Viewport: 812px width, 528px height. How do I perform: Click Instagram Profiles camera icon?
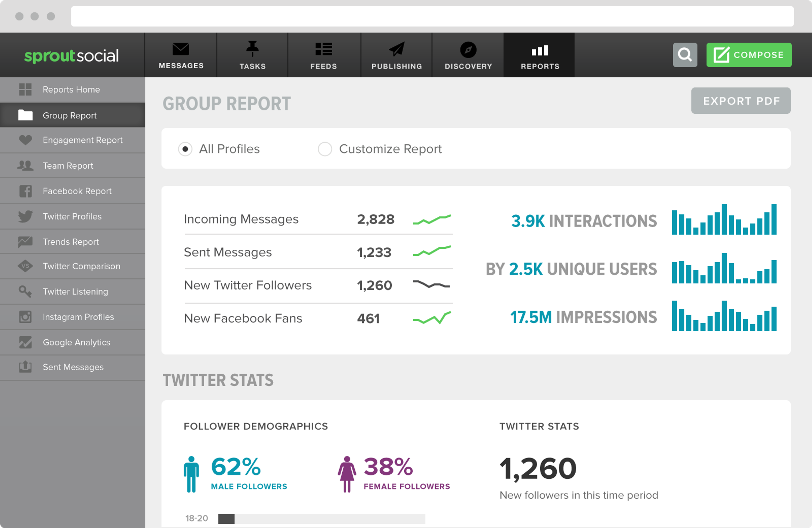pos(25,317)
